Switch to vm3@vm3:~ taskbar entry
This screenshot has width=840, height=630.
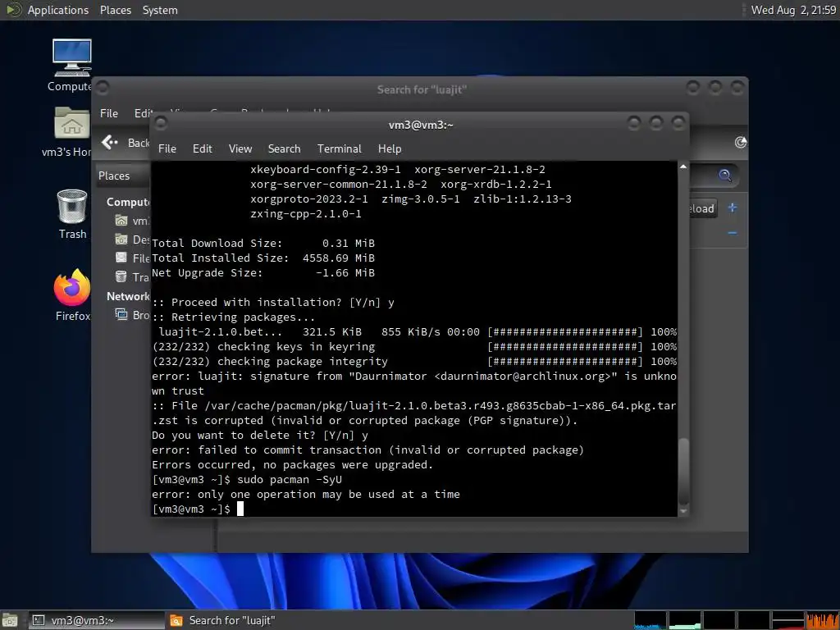point(97,620)
